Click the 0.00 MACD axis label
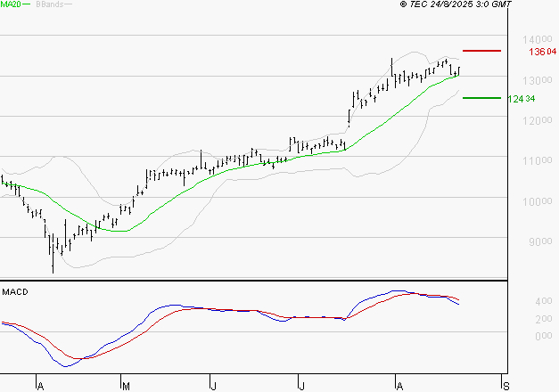 (x=544, y=336)
